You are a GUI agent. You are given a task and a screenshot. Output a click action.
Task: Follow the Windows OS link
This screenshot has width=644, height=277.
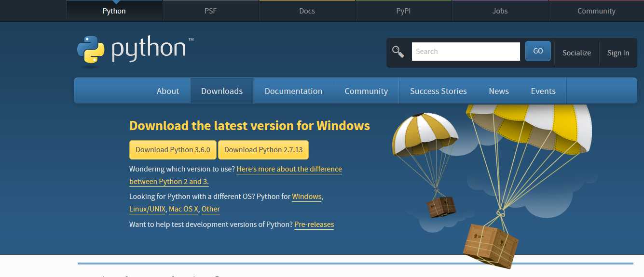(x=307, y=197)
